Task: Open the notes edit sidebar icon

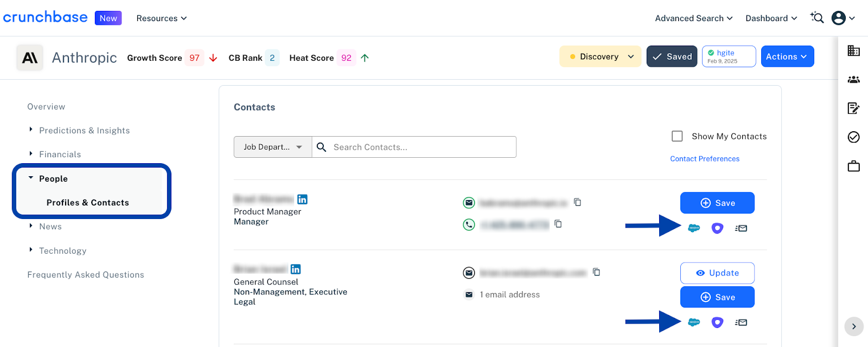Action: pyautogui.click(x=853, y=108)
